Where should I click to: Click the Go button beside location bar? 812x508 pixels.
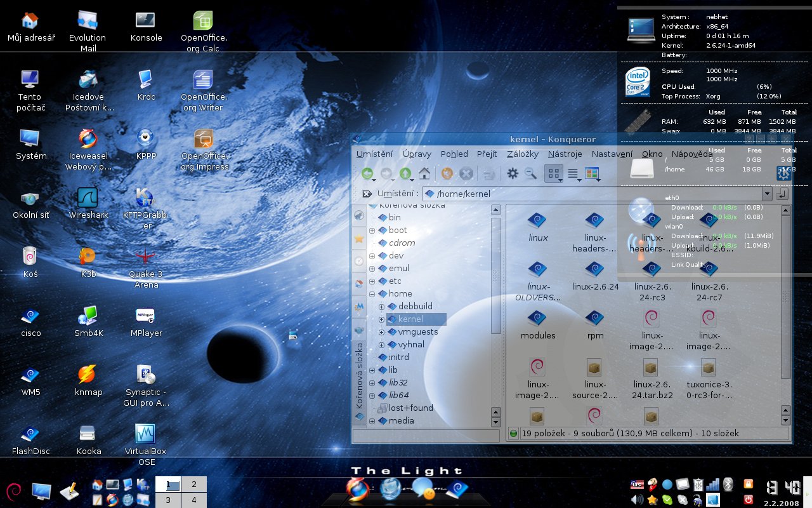[x=782, y=194]
